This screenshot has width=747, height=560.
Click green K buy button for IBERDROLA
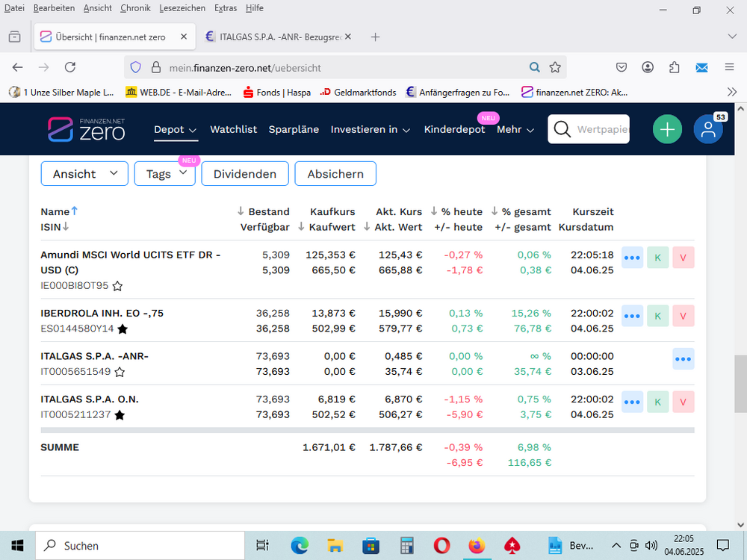click(657, 316)
